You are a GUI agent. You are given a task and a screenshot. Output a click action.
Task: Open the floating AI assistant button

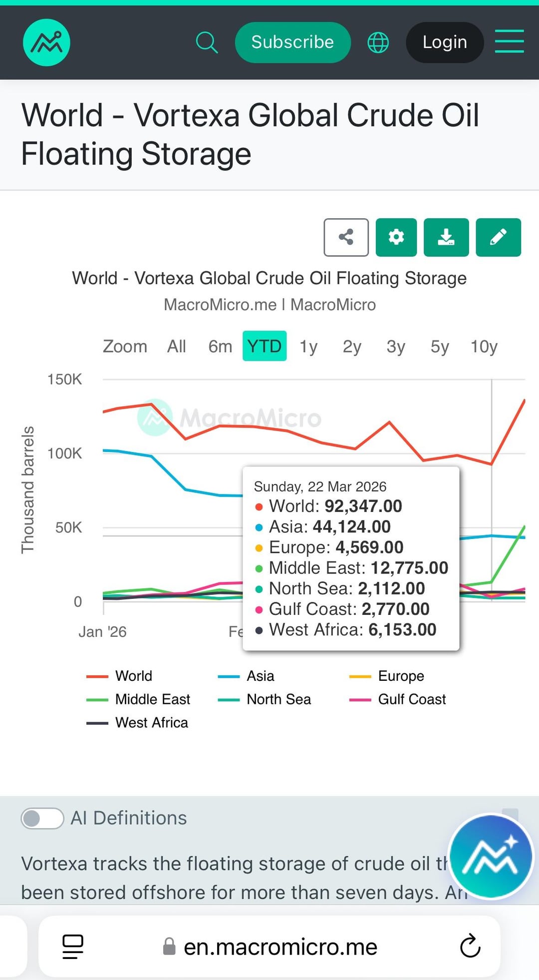[491, 856]
